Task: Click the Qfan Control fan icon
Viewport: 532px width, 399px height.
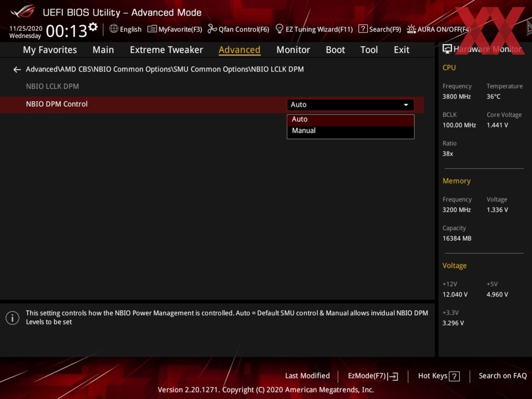Action: click(212, 29)
